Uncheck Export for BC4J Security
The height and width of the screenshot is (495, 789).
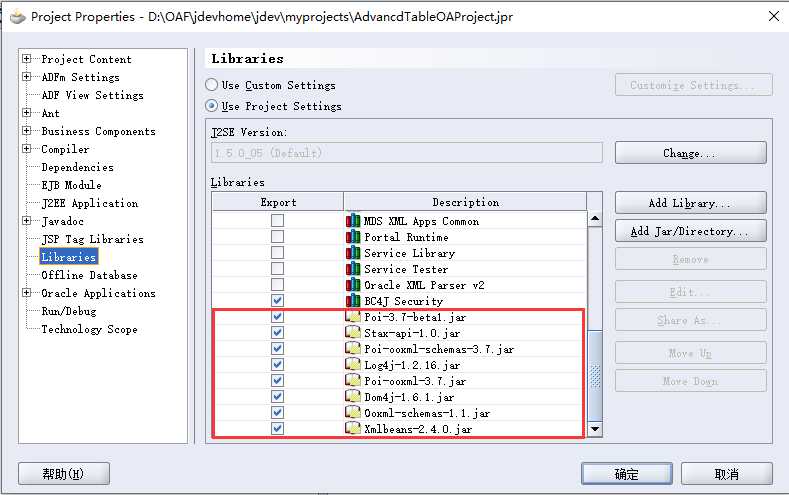[x=277, y=301]
